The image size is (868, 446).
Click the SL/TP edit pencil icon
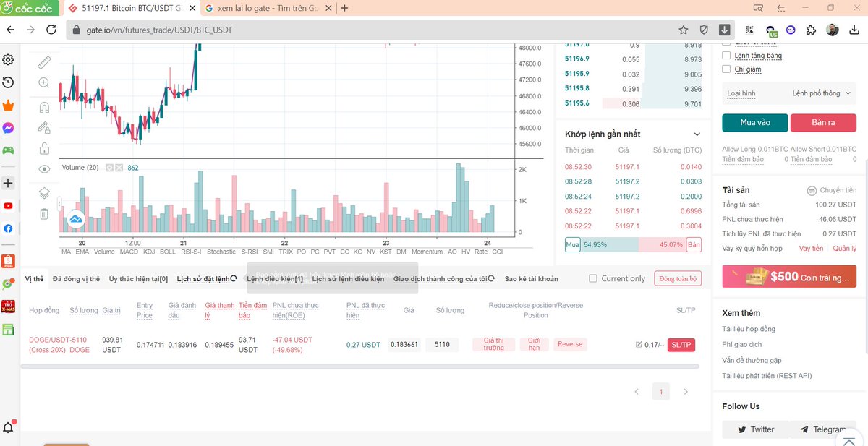pyautogui.click(x=639, y=345)
